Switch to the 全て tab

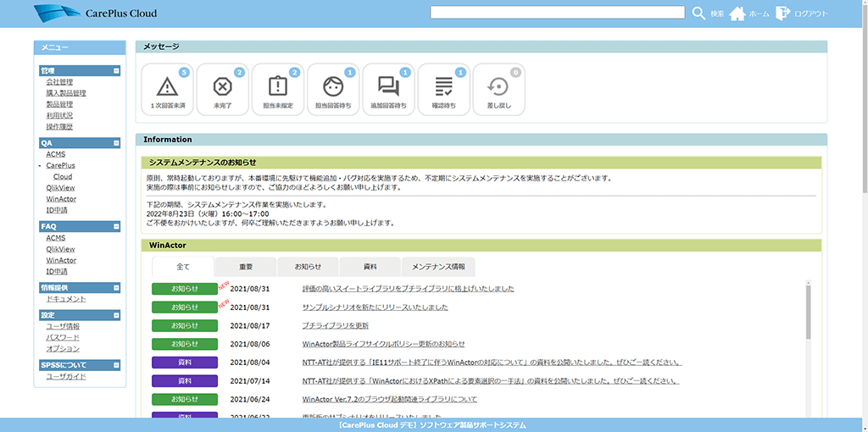(183, 267)
